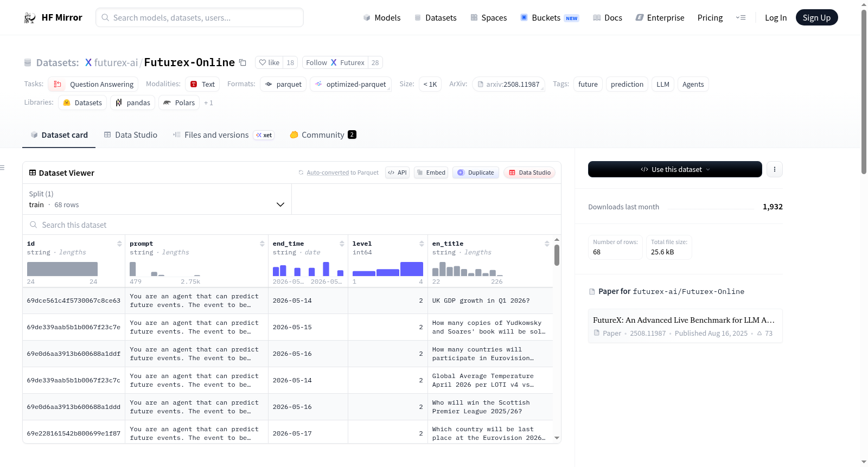
Task: Click the level column histogram
Action: pyautogui.click(x=387, y=269)
